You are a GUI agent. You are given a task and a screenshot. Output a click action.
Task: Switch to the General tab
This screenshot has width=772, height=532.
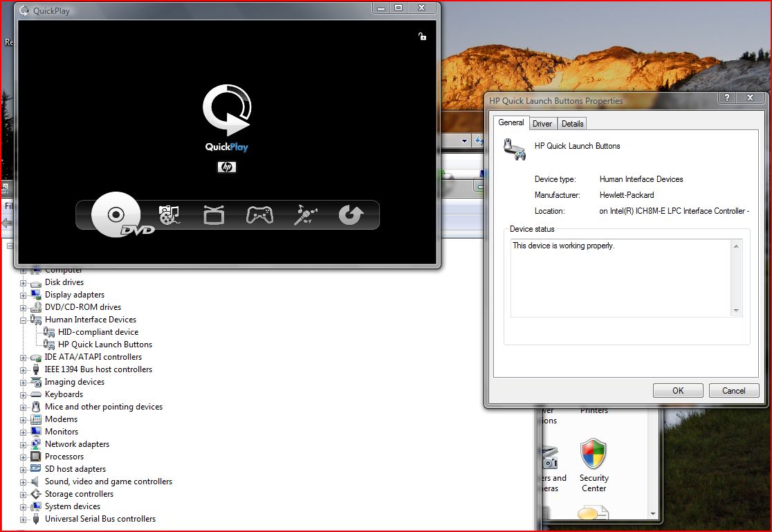(511, 122)
